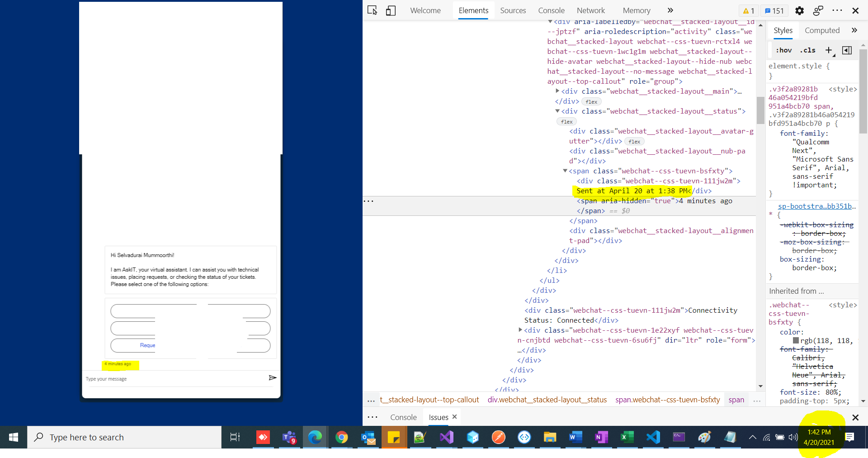Open the hidden panels chevron next to Memory
868x458 pixels.
tap(670, 10)
